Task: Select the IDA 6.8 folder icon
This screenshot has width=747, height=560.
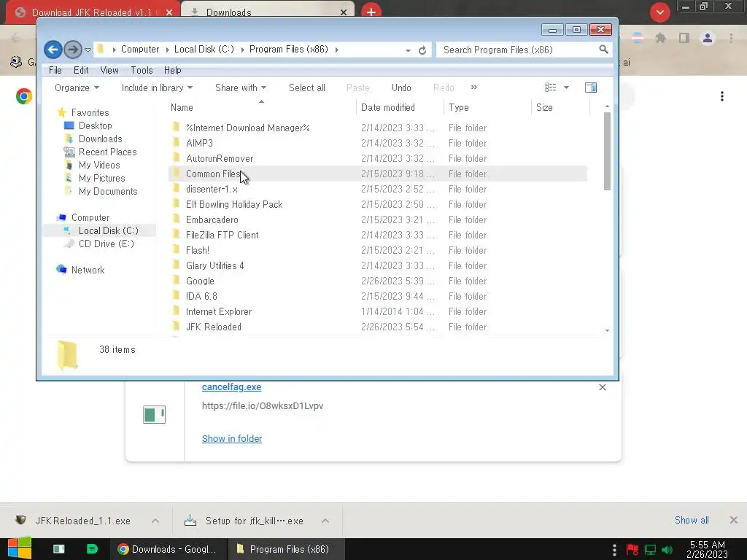Action: tap(177, 296)
